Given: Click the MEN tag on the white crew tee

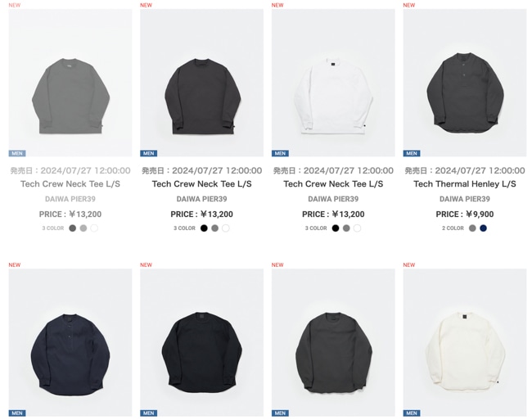Looking at the screenshot, I should [280, 153].
